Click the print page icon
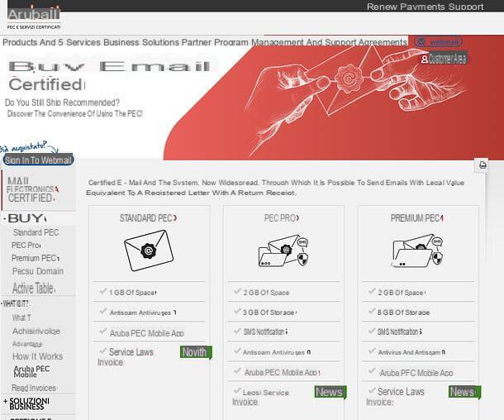Image resolution: width=504 pixels, height=420 pixels. [x=483, y=165]
